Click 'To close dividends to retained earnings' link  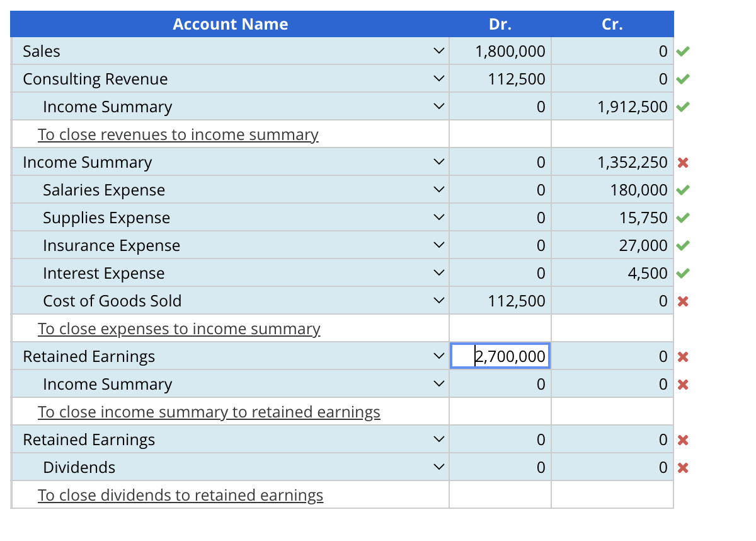click(x=181, y=495)
